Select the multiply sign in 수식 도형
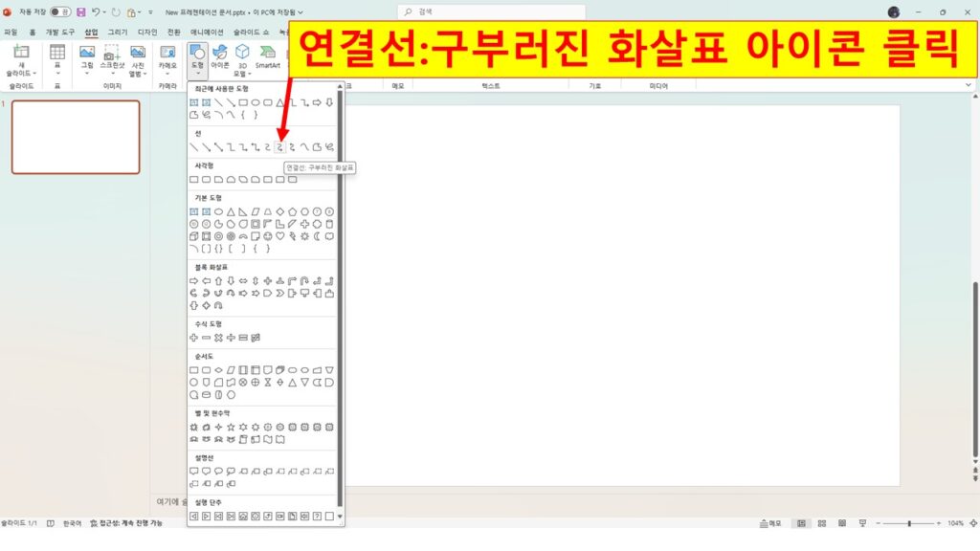Screen dimensions: 980x551 pyautogui.click(x=218, y=338)
